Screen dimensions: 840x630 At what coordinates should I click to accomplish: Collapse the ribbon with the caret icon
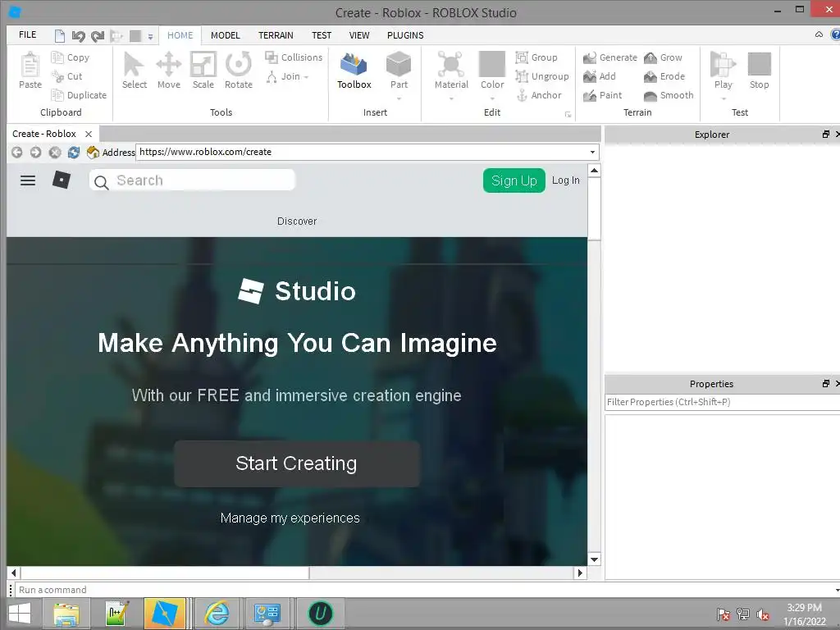(x=819, y=34)
